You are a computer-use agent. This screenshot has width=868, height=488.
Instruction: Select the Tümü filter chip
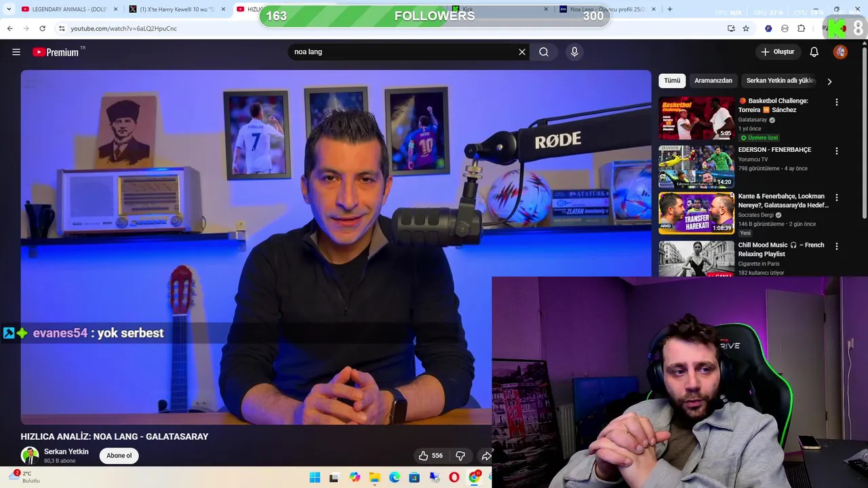[x=672, y=81]
